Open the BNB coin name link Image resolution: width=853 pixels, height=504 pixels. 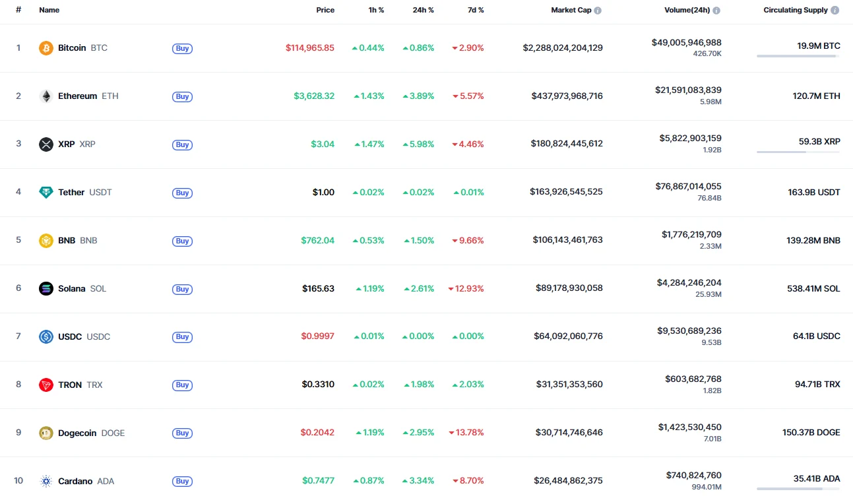click(x=67, y=240)
